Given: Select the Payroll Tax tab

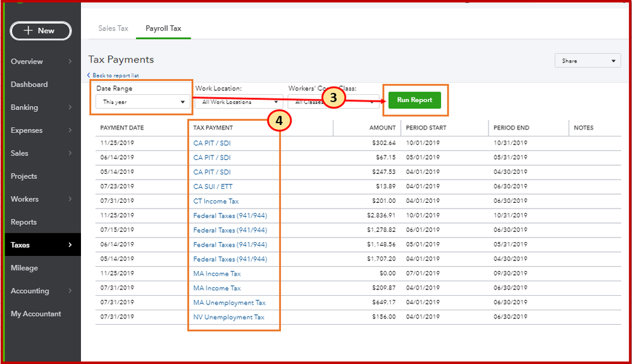Looking at the screenshot, I should tap(163, 28).
